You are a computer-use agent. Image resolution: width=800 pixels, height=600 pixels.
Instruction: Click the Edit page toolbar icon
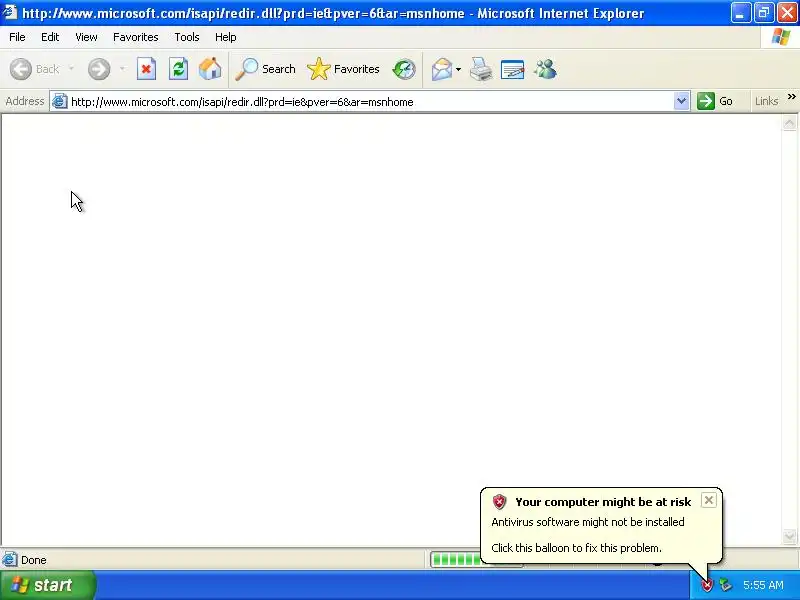pyautogui.click(x=513, y=69)
